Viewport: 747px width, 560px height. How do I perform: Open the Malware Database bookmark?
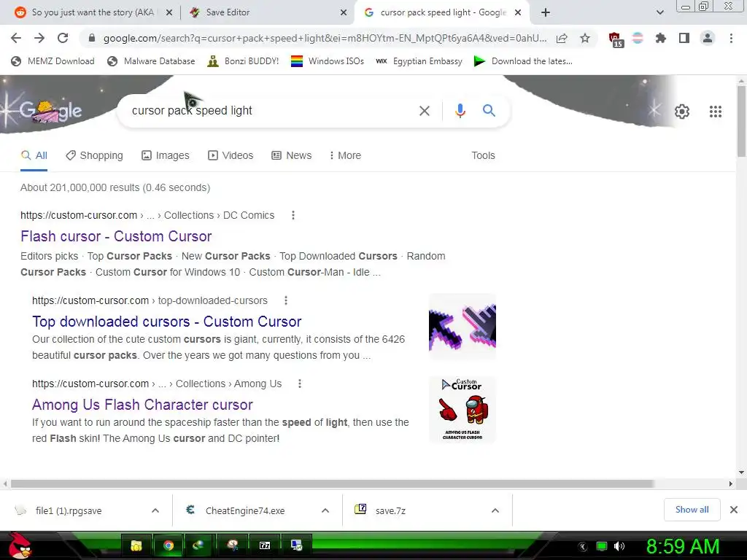point(151,61)
